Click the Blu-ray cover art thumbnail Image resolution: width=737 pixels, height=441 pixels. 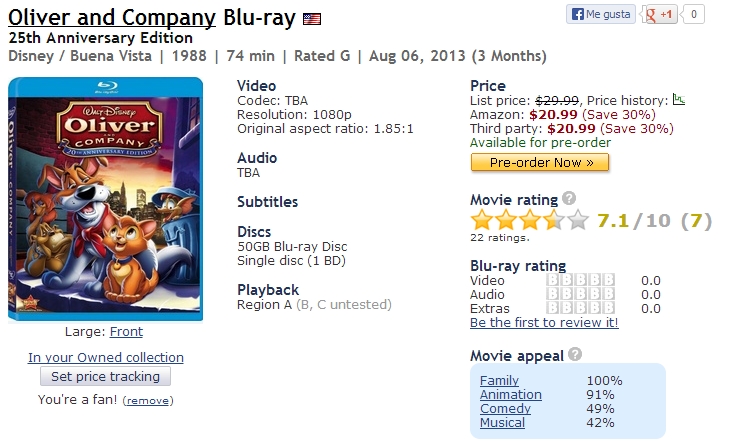point(105,199)
